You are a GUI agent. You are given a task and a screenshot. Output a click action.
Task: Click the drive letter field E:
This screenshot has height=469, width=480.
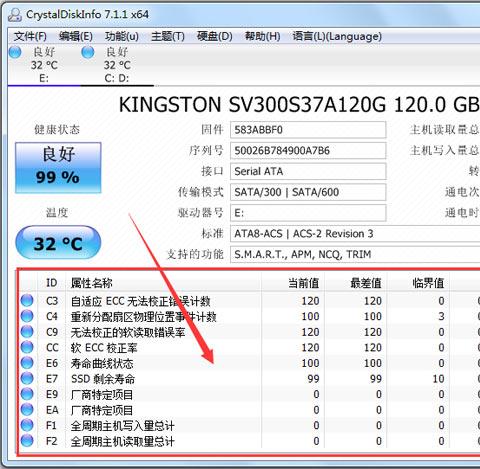pos(308,213)
